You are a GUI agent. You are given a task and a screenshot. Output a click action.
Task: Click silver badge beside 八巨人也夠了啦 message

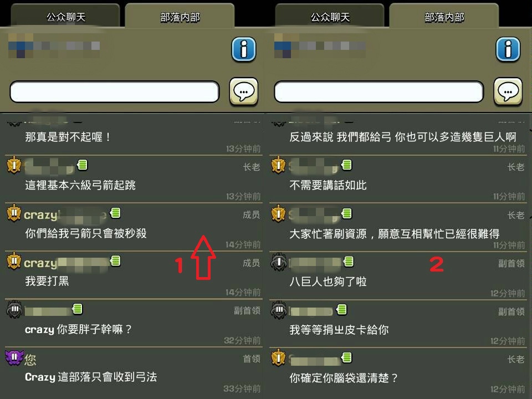click(279, 262)
